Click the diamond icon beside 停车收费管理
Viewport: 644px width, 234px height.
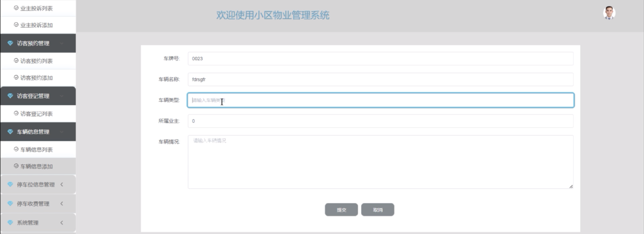coord(10,204)
